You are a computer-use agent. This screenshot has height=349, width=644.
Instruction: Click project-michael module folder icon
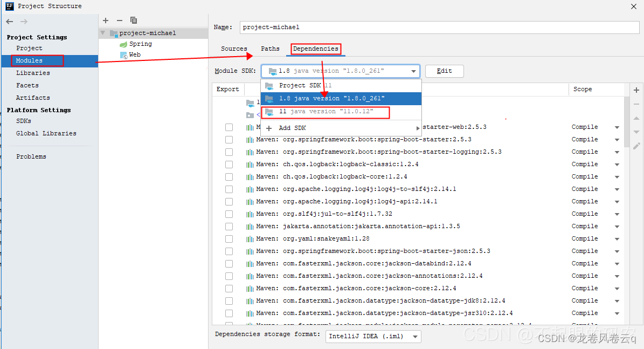point(114,33)
